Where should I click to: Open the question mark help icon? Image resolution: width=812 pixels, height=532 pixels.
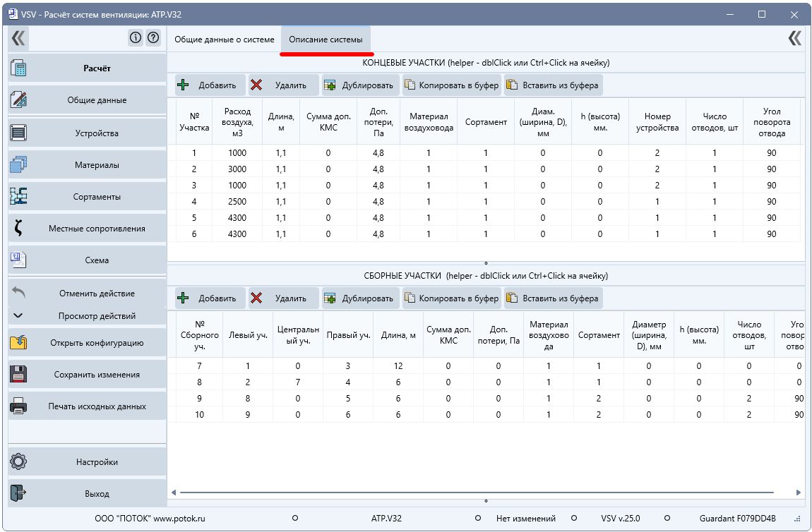click(x=153, y=38)
